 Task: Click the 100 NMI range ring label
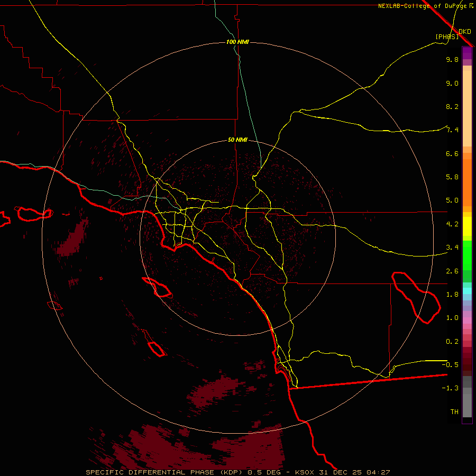point(237,42)
